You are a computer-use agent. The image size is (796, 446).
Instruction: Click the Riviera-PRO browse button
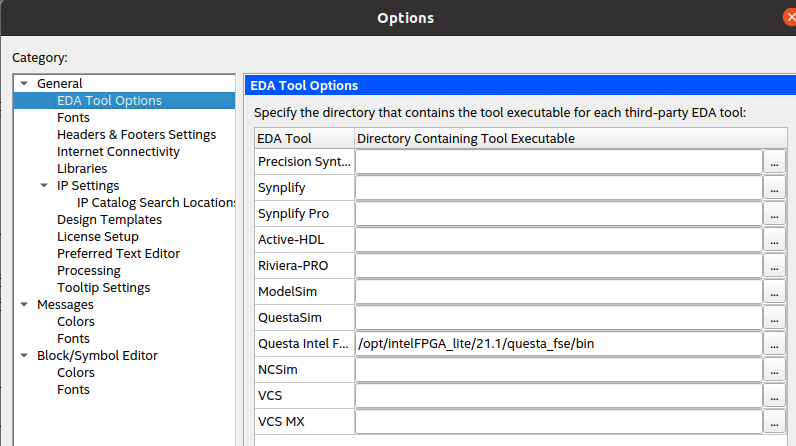tap(775, 266)
